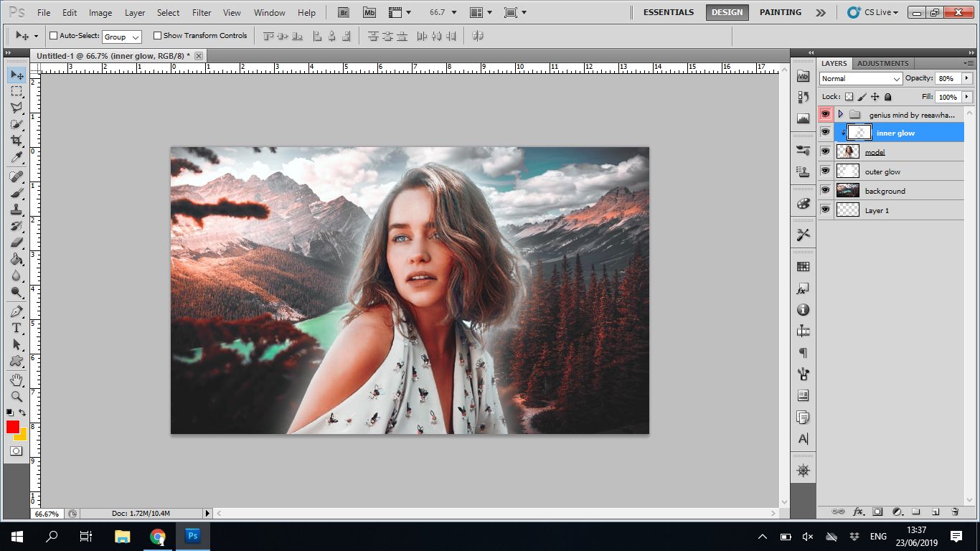Screen dimensions: 980x551
Task: Select the Crop tool
Action: [17, 141]
